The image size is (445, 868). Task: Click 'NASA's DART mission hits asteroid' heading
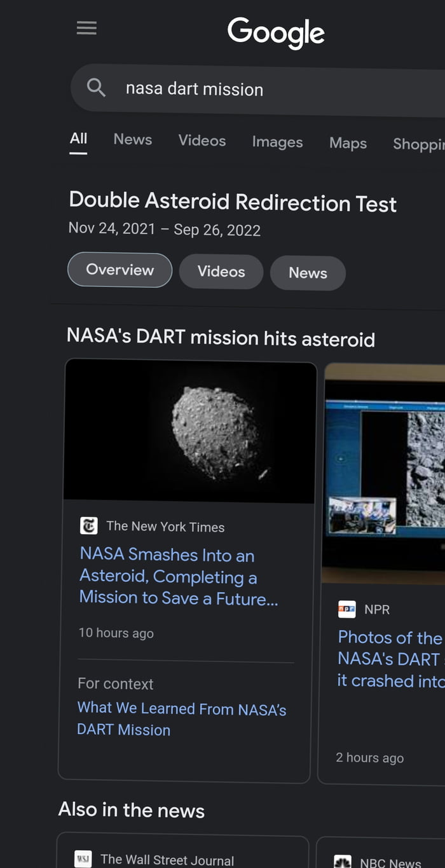[221, 338]
